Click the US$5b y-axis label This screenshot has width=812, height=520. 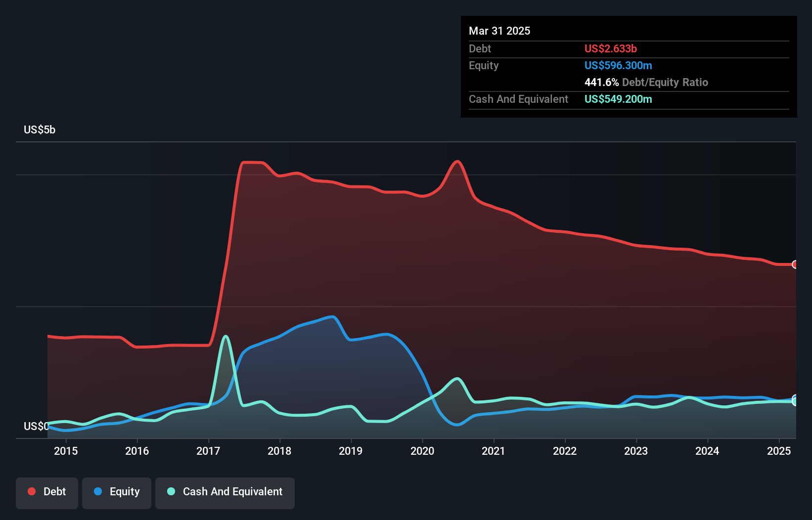click(40, 130)
